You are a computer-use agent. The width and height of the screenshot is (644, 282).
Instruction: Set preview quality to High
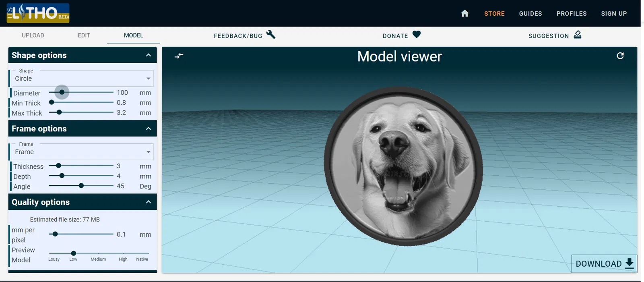click(123, 259)
